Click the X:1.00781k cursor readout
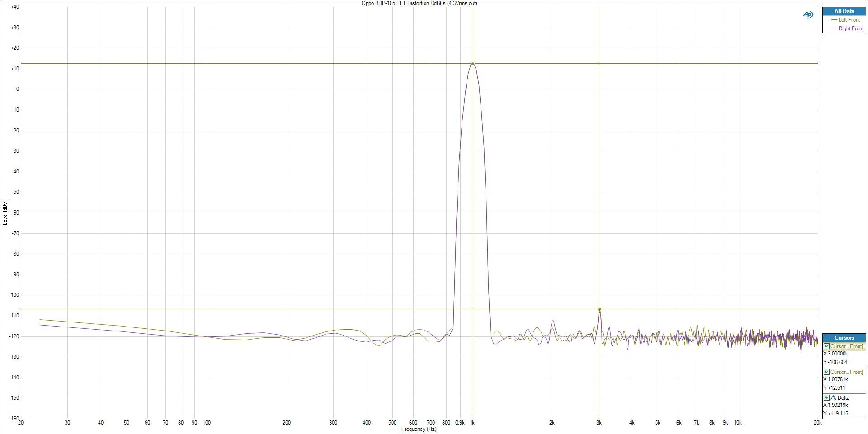This screenshot has width=868, height=434. click(x=835, y=379)
